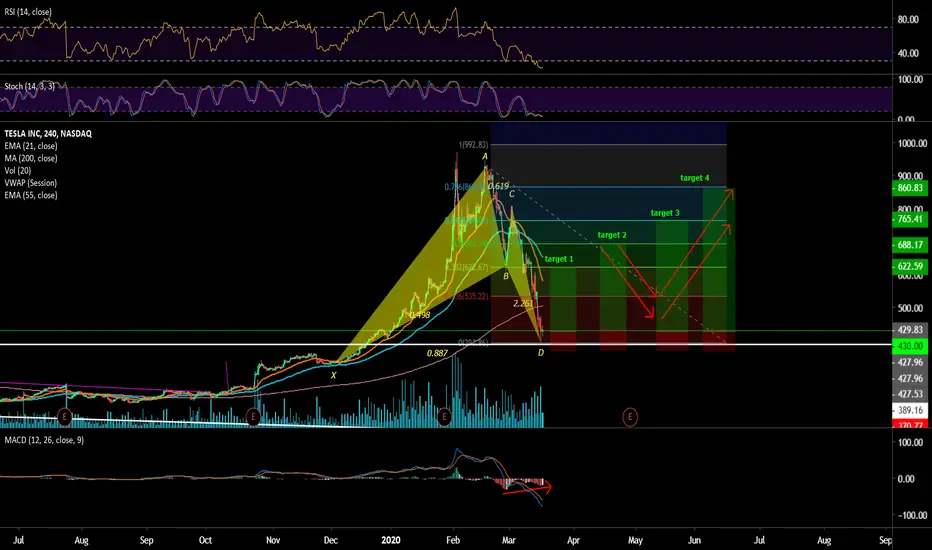Screen dimensions: 932x550
Task: Click the 2020 year label on time axis
Action: 391,540
